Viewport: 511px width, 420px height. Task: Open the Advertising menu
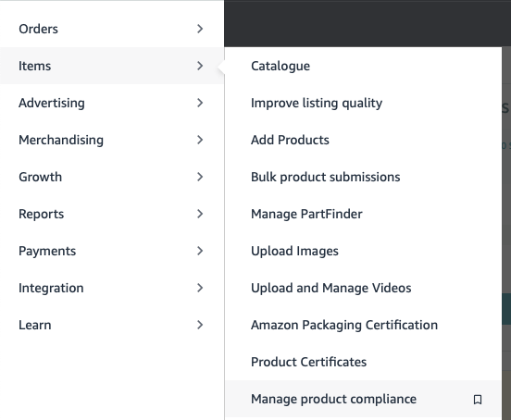111,103
